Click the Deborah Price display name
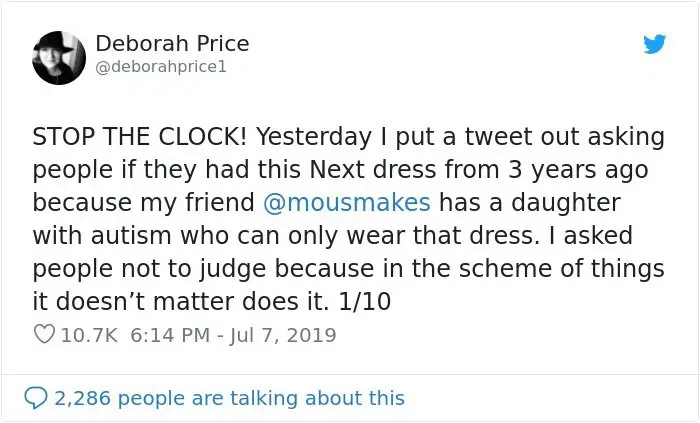The width and height of the screenshot is (700, 423). pyautogui.click(x=172, y=44)
